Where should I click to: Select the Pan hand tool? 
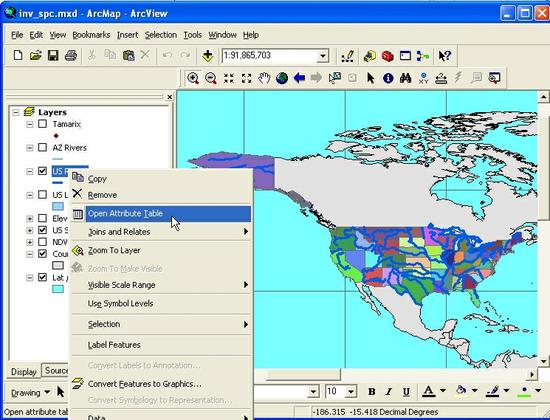[x=264, y=78]
